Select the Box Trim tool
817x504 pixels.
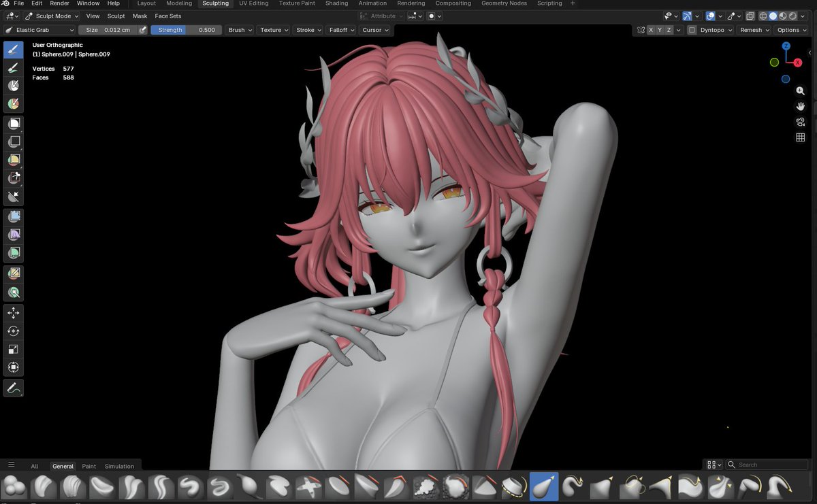click(14, 178)
